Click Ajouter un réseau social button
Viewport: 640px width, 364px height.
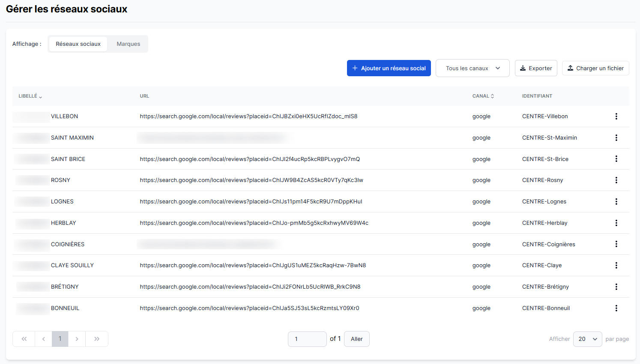(x=389, y=68)
